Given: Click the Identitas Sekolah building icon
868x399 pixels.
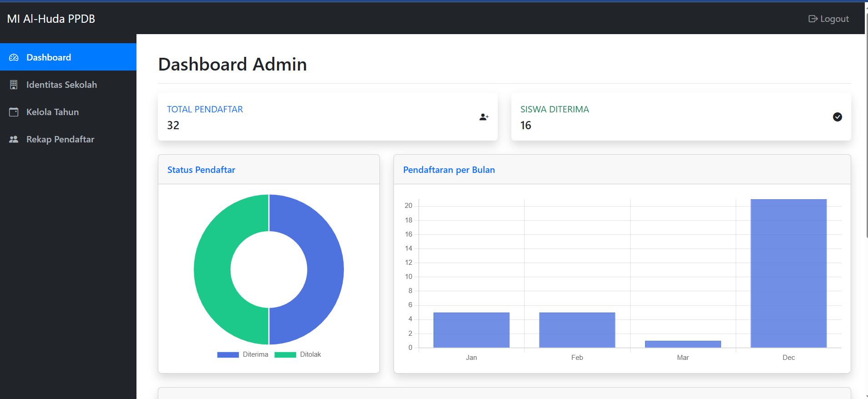Looking at the screenshot, I should click(x=14, y=85).
